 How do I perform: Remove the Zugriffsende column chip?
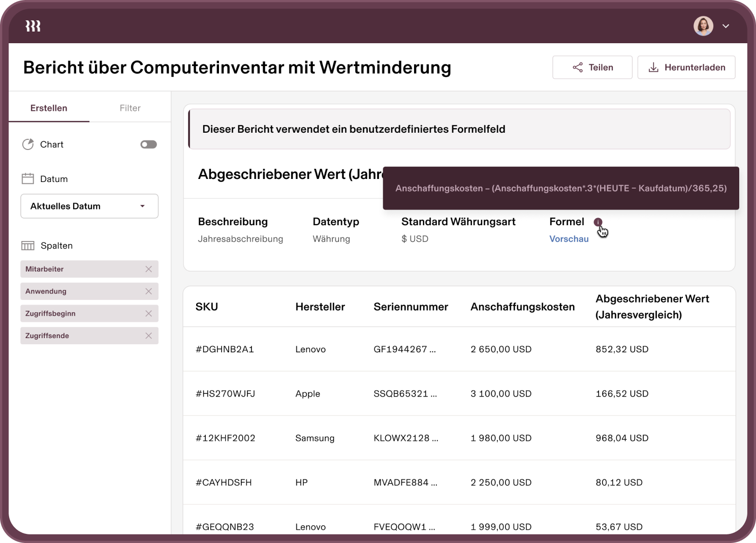pyautogui.click(x=148, y=336)
